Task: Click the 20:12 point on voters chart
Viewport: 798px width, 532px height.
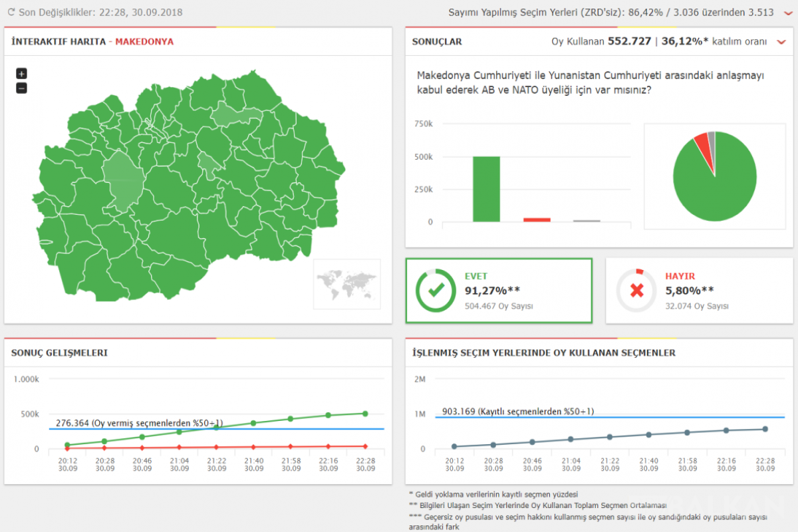Action: coord(455,447)
